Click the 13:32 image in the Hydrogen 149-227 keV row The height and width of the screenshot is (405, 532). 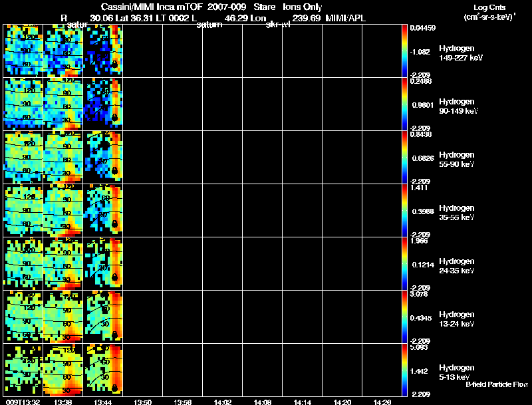pyautogui.click(x=23, y=51)
